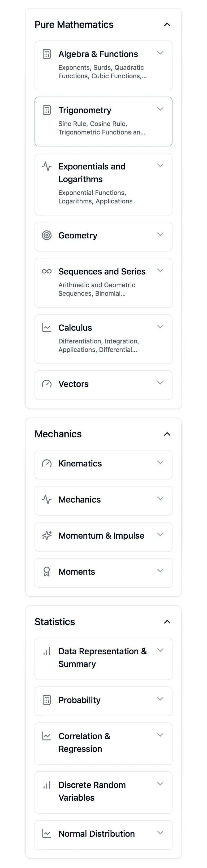Expand the Probability topic chevron
207x868 pixels.
pos(161,699)
